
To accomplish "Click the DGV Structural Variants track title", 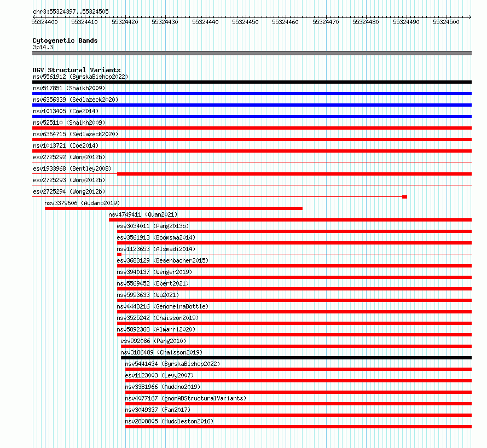I will coord(77,70).
